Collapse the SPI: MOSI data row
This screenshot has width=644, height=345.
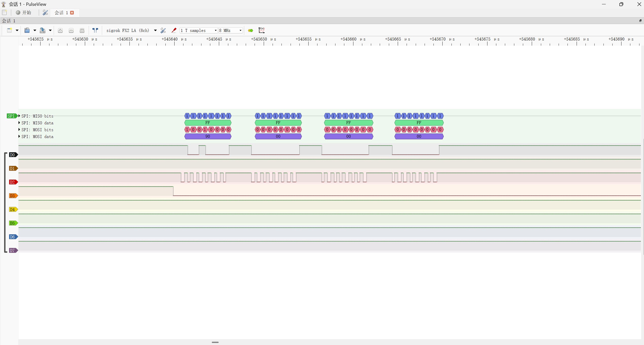click(19, 137)
